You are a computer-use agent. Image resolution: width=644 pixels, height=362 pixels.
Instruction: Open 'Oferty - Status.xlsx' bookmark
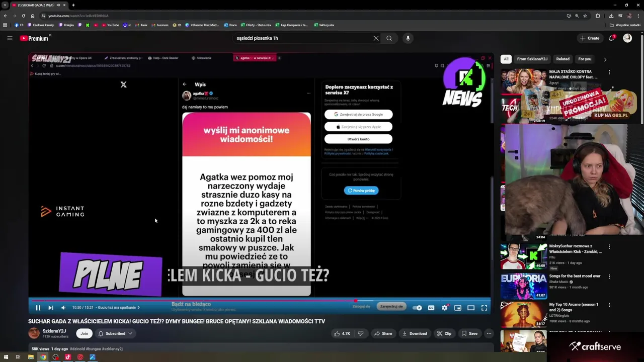click(257, 25)
